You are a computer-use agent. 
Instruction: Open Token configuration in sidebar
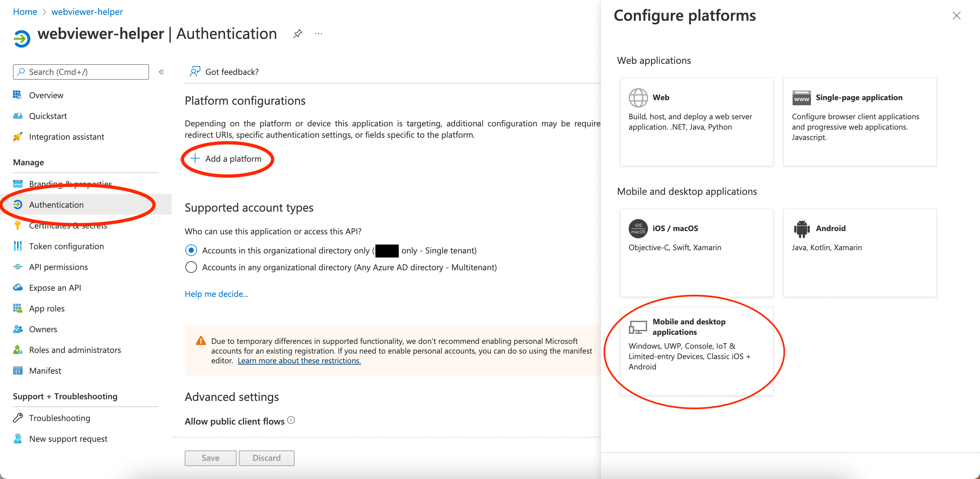point(66,246)
